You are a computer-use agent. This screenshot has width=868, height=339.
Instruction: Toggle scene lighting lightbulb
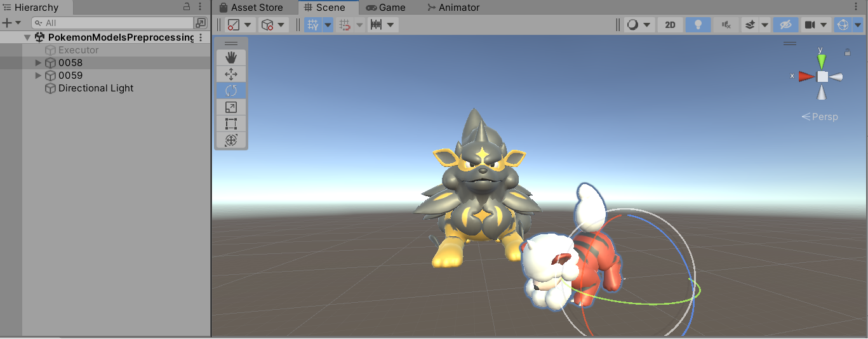click(698, 25)
